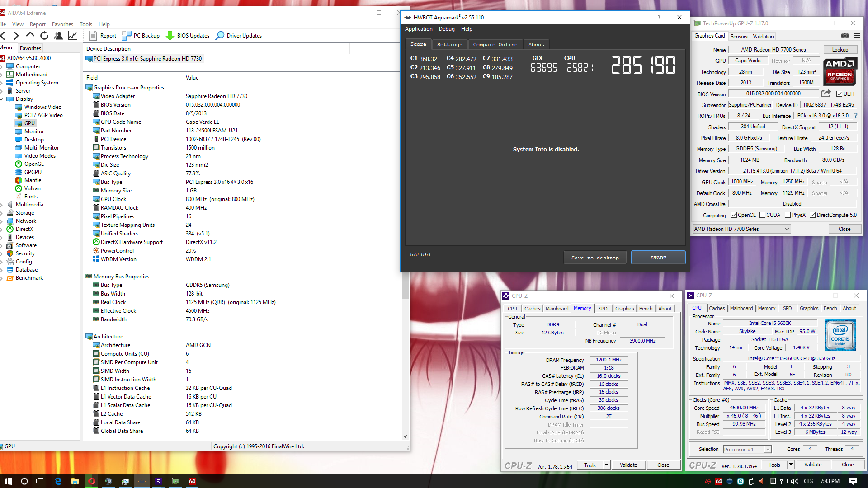Click the scroll-down arrow in AIDA64 details
868x488 pixels.
(x=405, y=436)
